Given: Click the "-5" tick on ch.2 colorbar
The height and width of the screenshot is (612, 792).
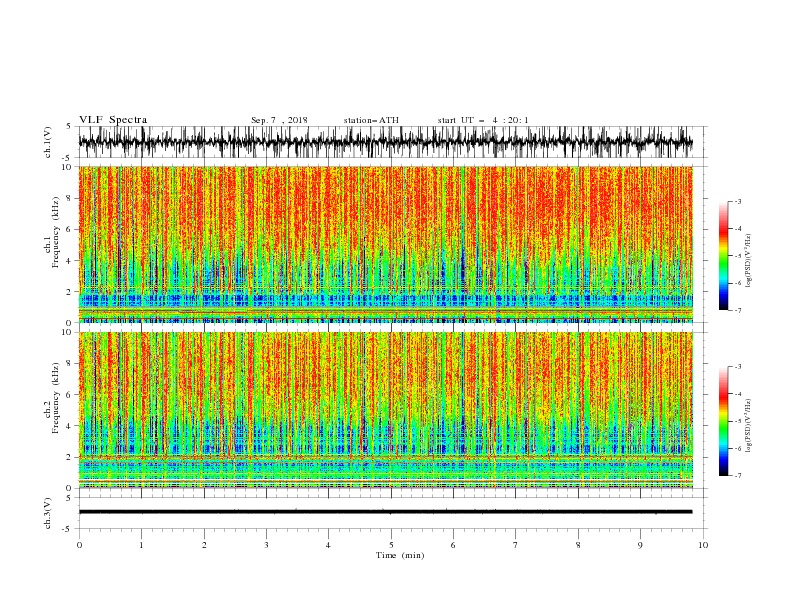Looking at the screenshot, I should (737, 421).
